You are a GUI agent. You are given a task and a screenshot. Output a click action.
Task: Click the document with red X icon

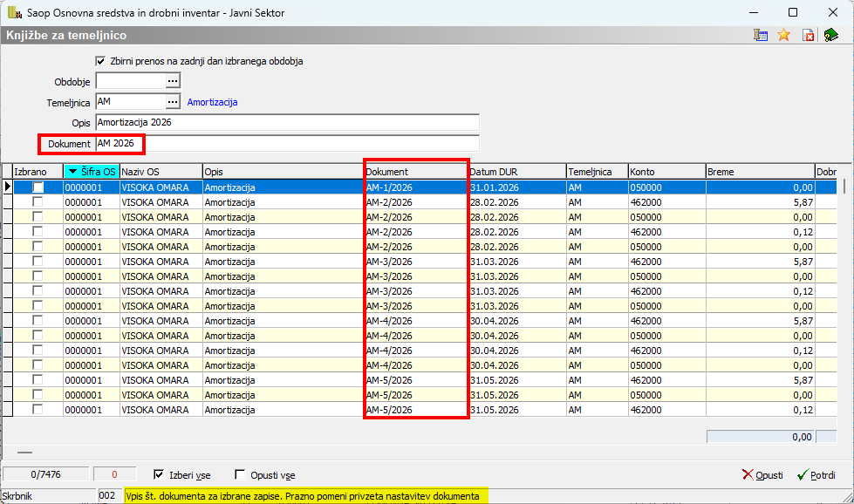[808, 35]
